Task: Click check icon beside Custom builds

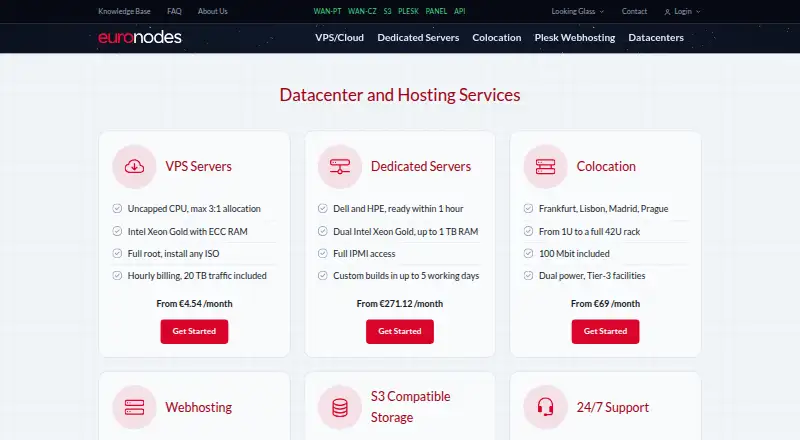Action: point(322,276)
